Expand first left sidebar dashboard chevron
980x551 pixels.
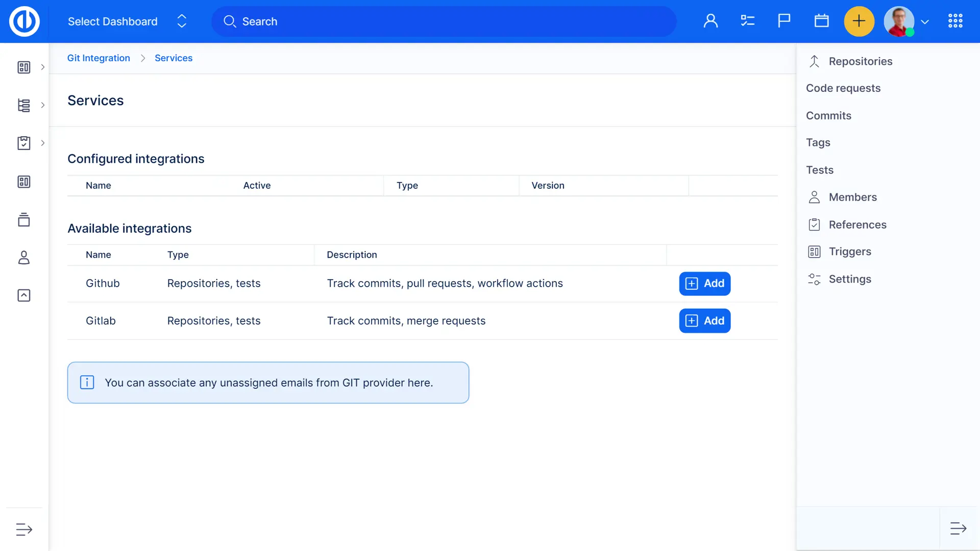coord(43,67)
